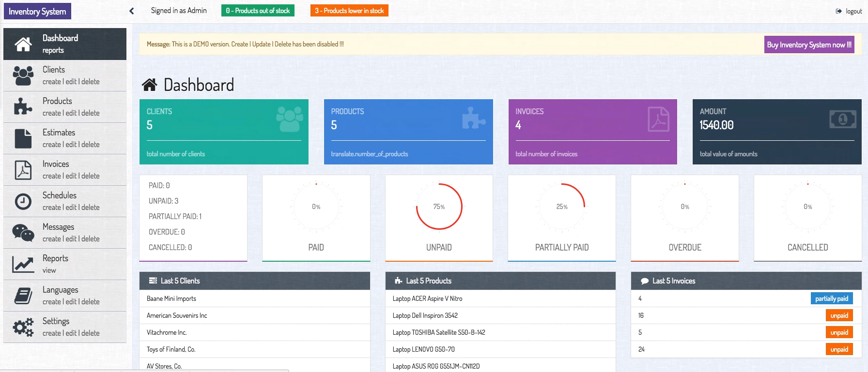Collapse the sidebar with the left chevron
The image size is (868, 372).
(131, 11)
